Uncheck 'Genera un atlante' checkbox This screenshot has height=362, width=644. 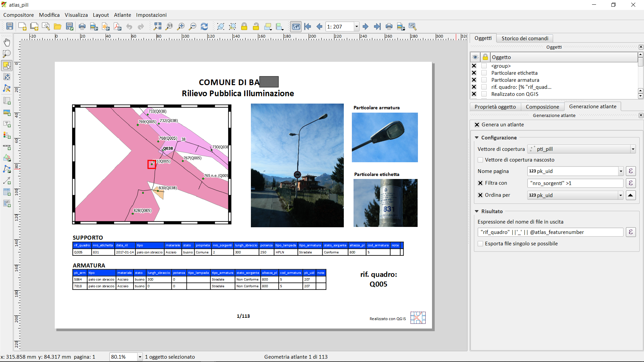coord(477,125)
